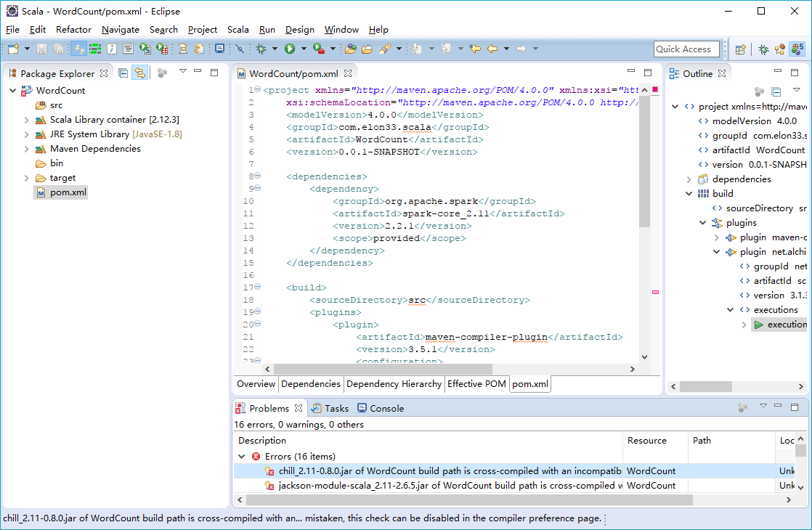Click the Previous Annotation toolbar icon

446,49
